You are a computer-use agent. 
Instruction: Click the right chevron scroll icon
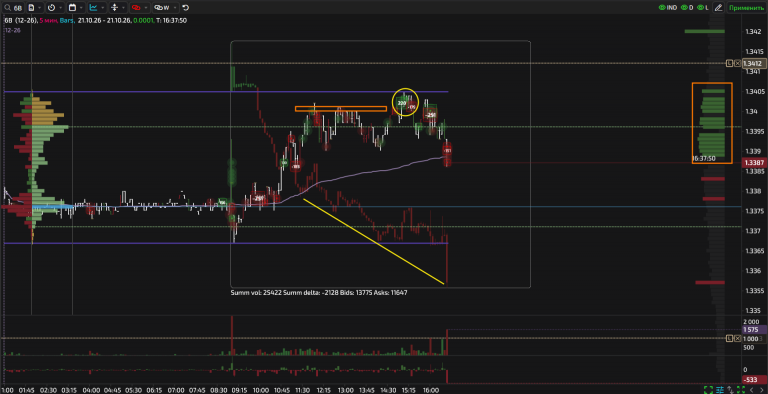(x=762, y=390)
